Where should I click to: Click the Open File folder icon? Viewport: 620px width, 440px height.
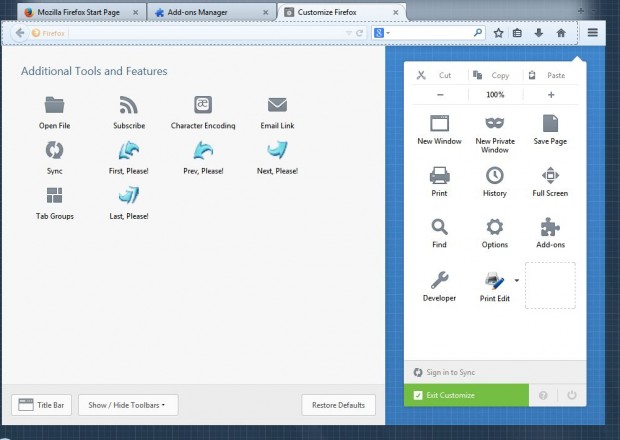pyautogui.click(x=54, y=105)
